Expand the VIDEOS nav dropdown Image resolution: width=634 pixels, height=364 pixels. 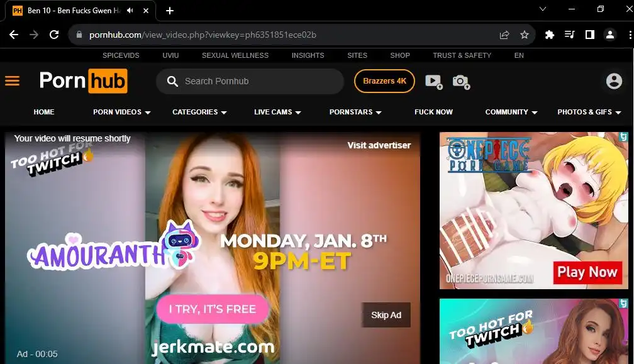coord(122,112)
